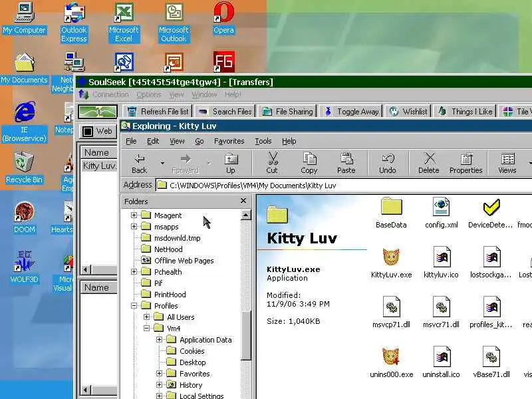Select the profiles_kit... file
The image size is (532, 399).
pyautogui.click(x=491, y=313)
